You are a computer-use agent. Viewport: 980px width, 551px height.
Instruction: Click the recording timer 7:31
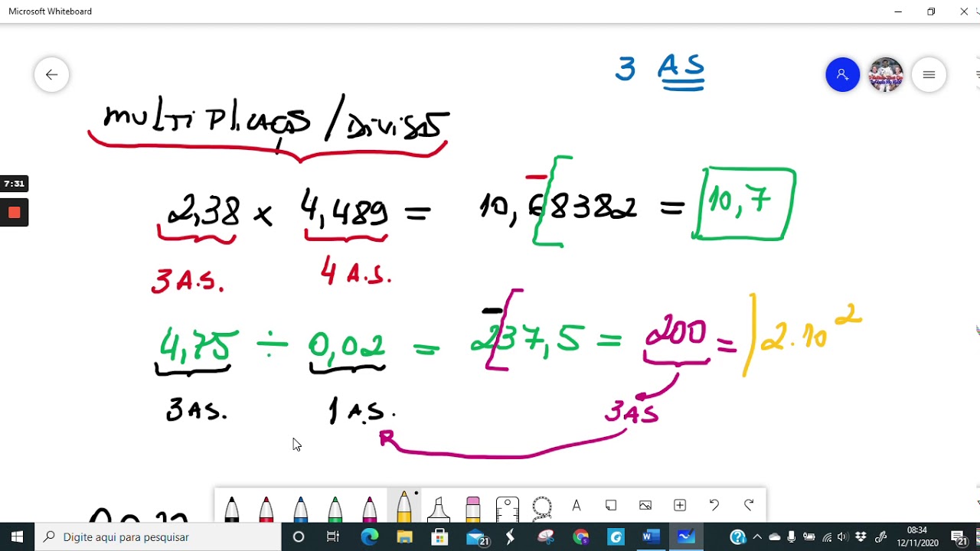[14, 184]
